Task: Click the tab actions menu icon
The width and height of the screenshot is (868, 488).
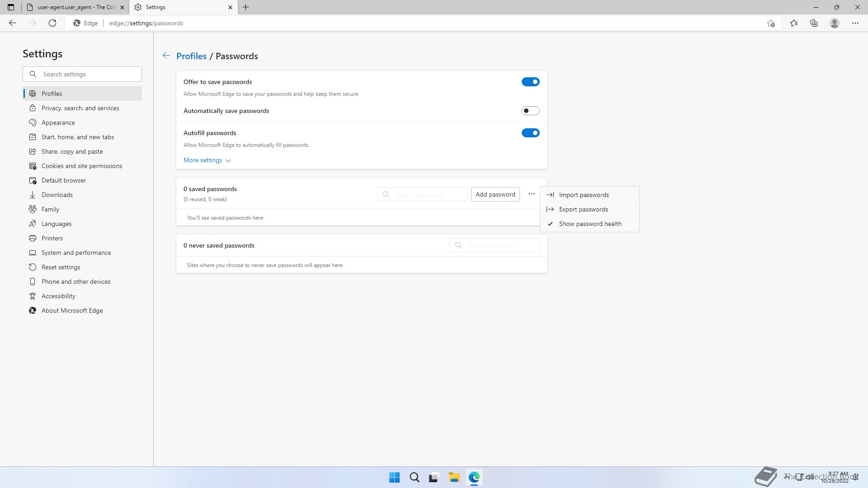Action: [11, 7]
